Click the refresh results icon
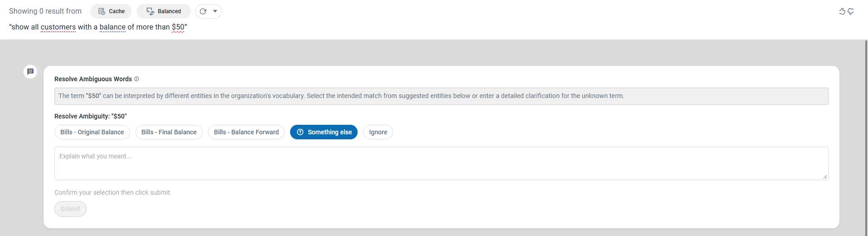Image resolution: width=868 pixels, height=236 pixels. click(x=203, y=11)
